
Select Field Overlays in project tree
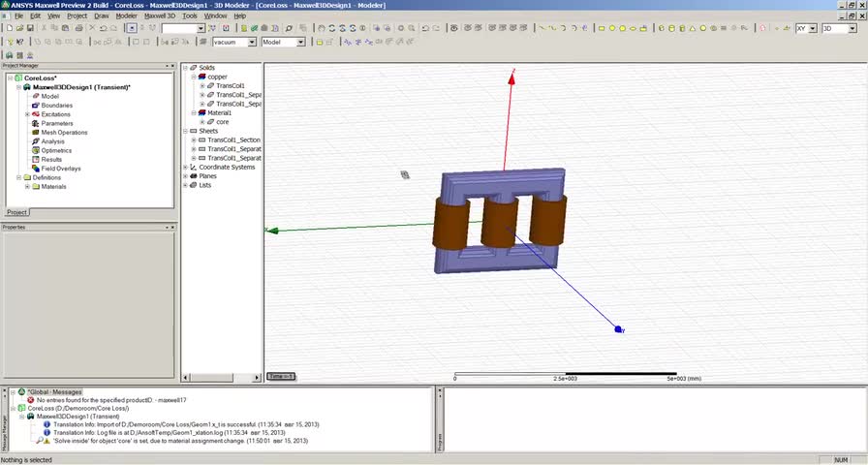point(61,169)
